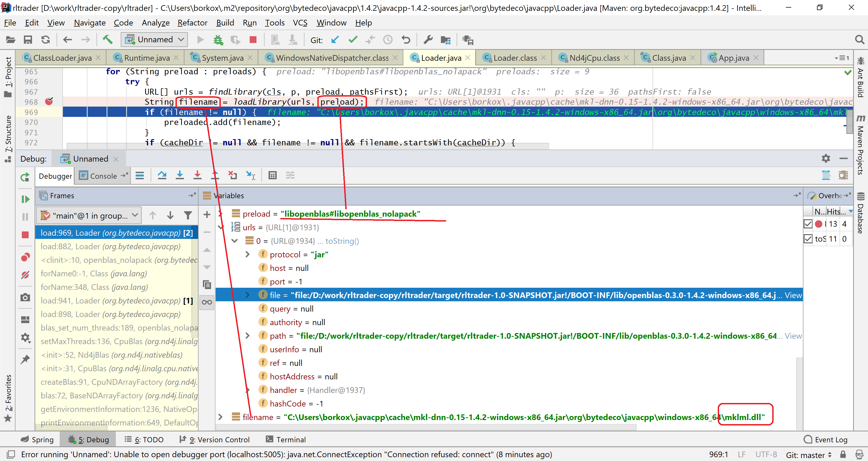Screen dimensions: 868x461
Task: Click the Mute Breakpoints icon
Action: 25,275
